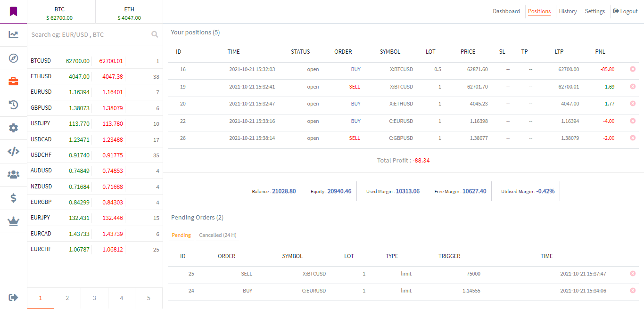Cancel pending order 24 EURUSD
The width and height of the screenshot is (644, 309).
point(633,291)
